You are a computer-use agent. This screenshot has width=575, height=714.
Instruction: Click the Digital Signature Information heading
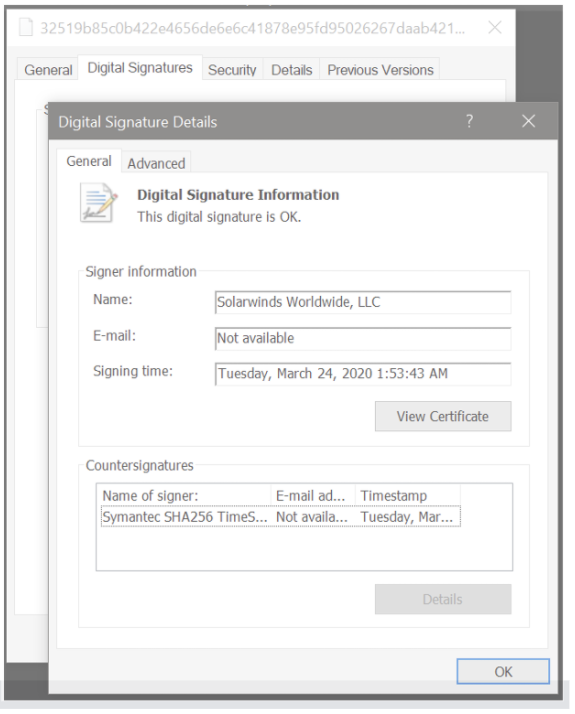(x=238, y=195)
